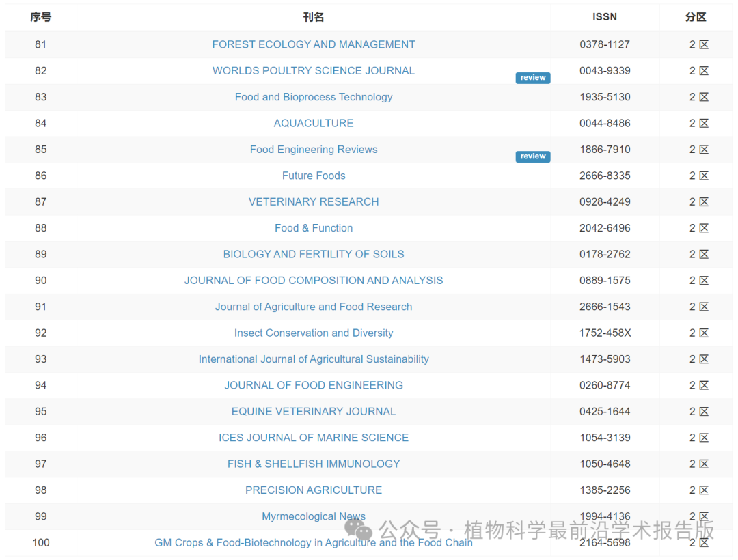Image resolution: width=738 pixels, height=560 pixels.
Task: Open ICES JOURNAL OF MARINE SCIENCE
Action: pos(314,438)
